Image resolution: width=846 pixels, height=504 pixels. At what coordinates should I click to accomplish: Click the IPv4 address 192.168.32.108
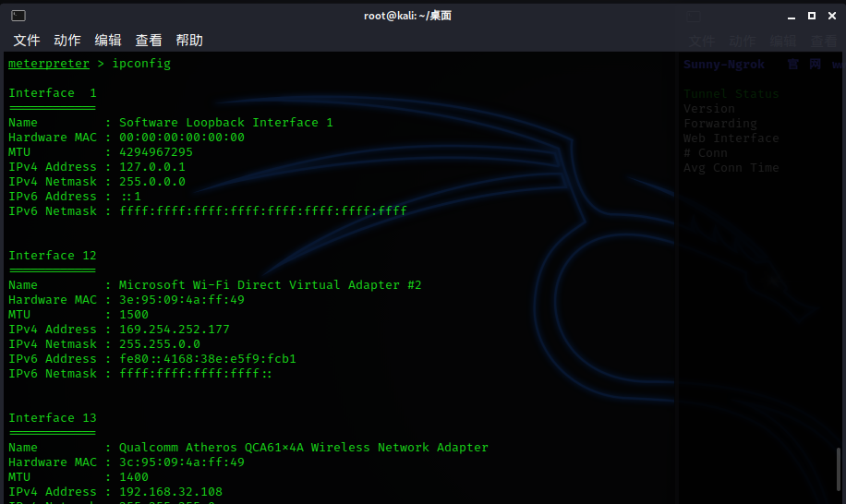[x=171, y=492]
